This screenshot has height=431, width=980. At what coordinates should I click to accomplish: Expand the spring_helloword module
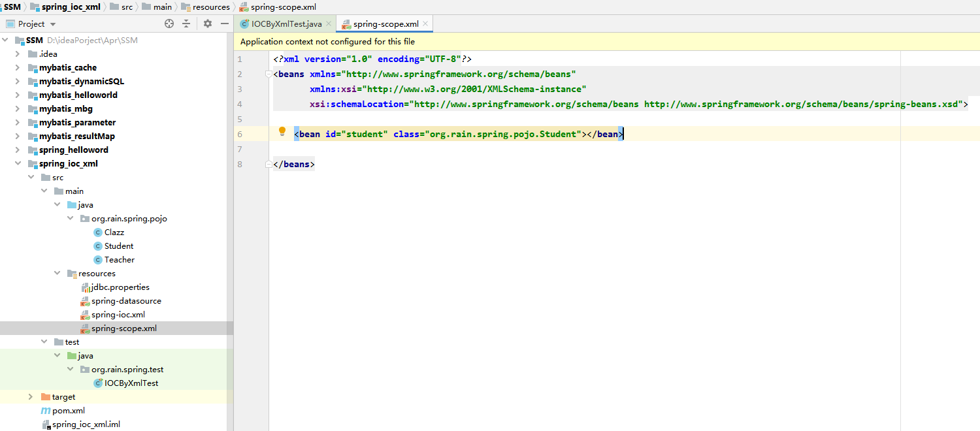point(18,150)
